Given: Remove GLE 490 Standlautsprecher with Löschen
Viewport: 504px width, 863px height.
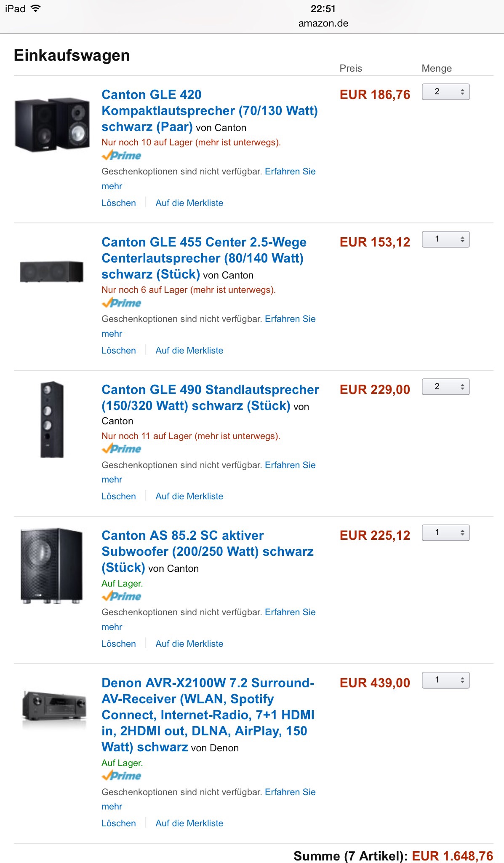Looking at the screenshot, I should [119, 496].
